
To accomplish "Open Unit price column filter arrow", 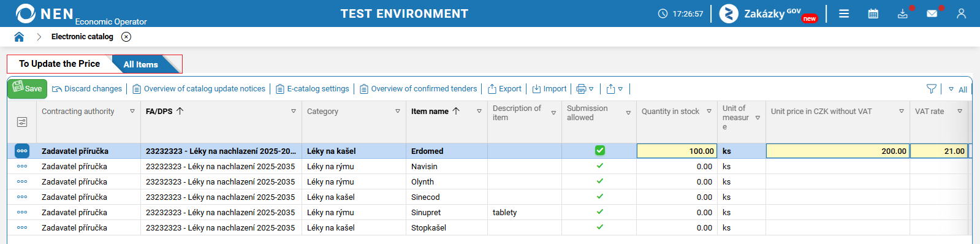I will tap(902, 112).
